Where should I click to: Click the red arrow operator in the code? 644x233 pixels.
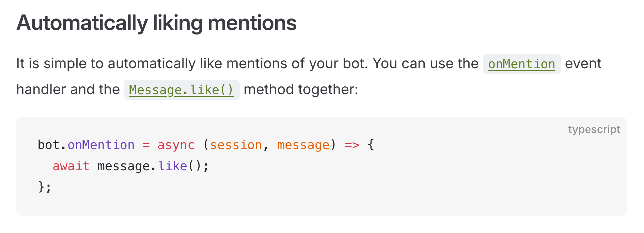[x=352, y=145]
